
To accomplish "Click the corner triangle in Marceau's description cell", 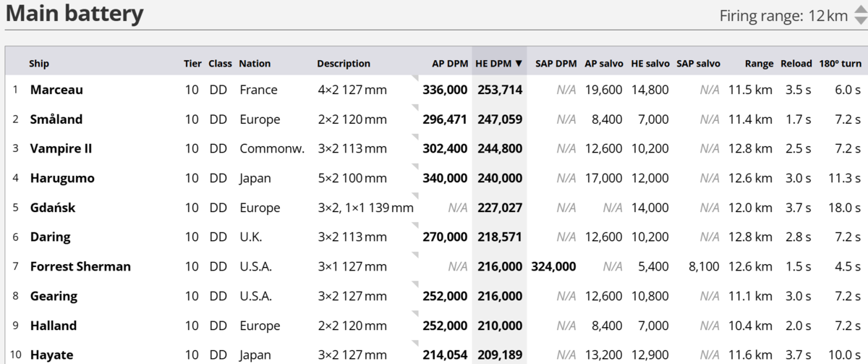I will pyautogui.click(x=415, y=78).
